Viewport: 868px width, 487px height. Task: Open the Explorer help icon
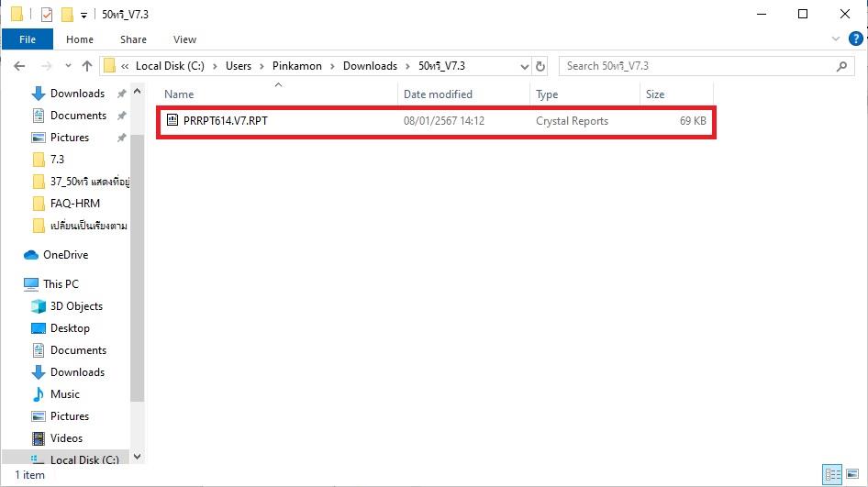[x=855, y=39]
